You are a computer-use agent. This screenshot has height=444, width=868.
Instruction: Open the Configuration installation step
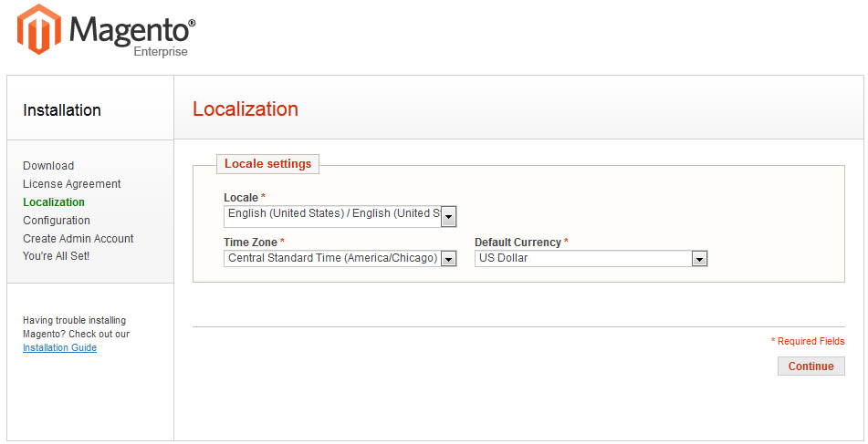[57, 221]
